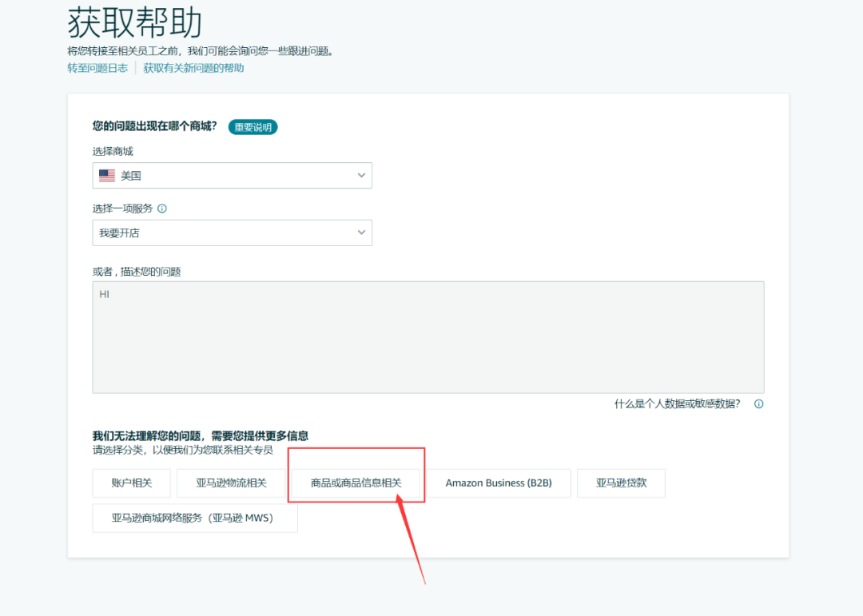Image resolution: width=863 pixels, height=616 pixels.
Task: Click the info icon beside 选择一项服务
Action: click(162, 209)
